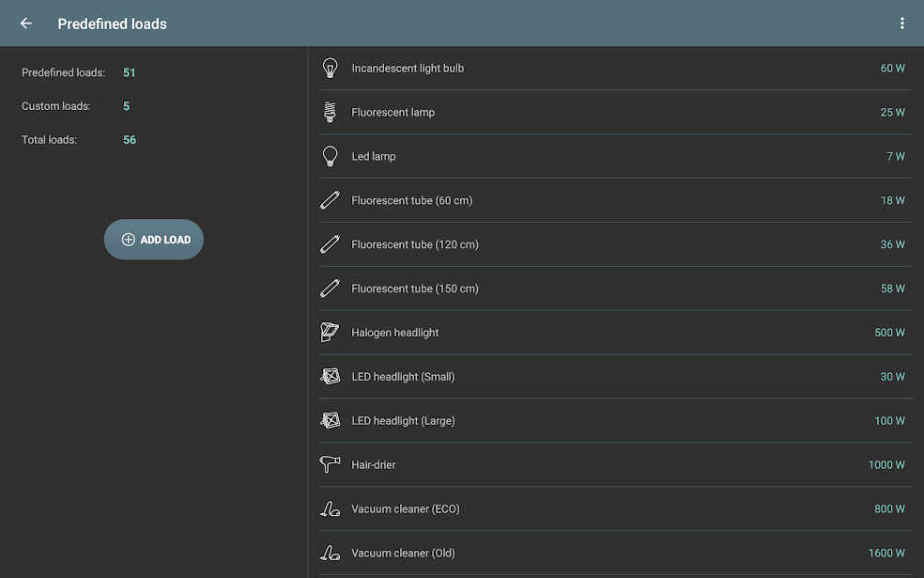Click the custom loads count 5
The height and width of the screenshot is (578, 924).
[127, 106]
